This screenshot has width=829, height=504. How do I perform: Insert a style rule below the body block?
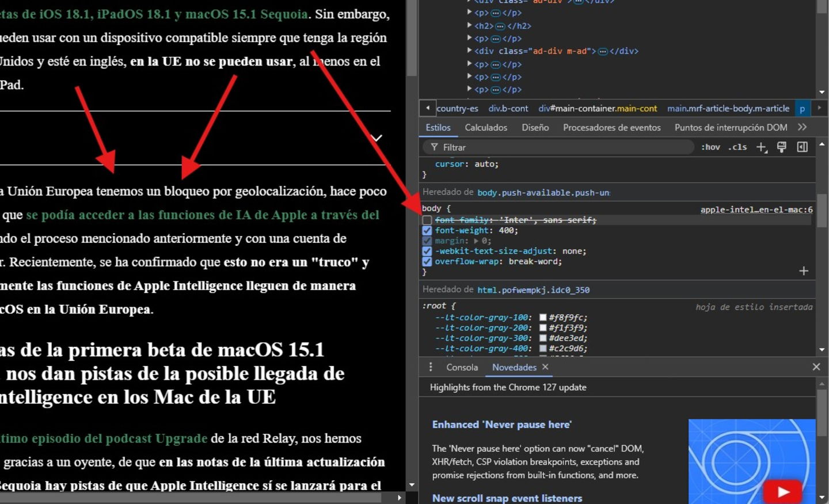[804, 271]
